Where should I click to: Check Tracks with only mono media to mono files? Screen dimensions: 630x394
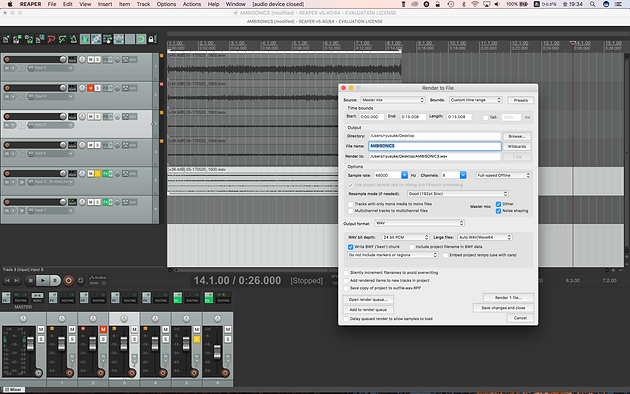350,204
